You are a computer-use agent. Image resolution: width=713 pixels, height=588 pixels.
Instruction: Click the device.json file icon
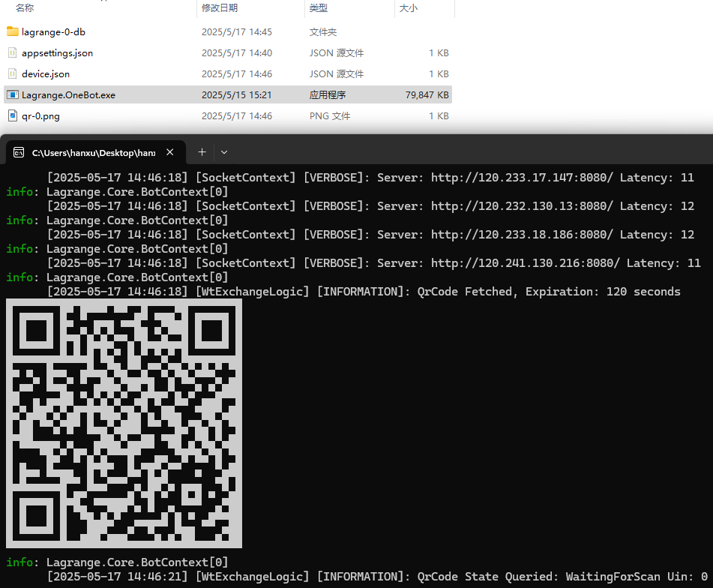[12, 73]
